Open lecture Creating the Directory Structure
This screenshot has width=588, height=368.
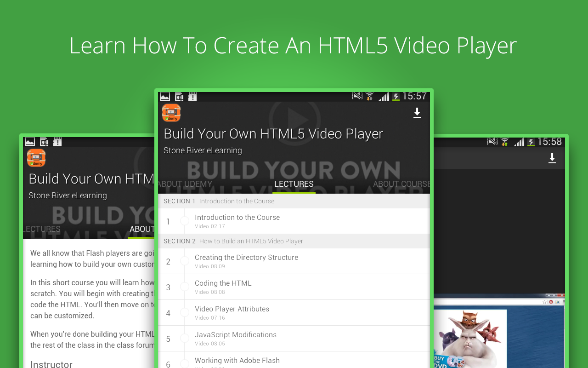tap(294, 261)
